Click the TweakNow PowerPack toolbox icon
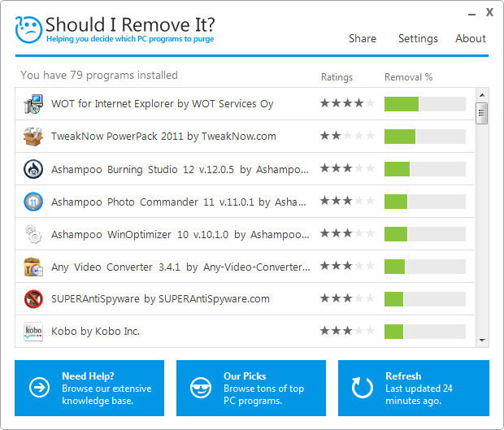This screenshot has height=430, width=504. coord(33,137)
